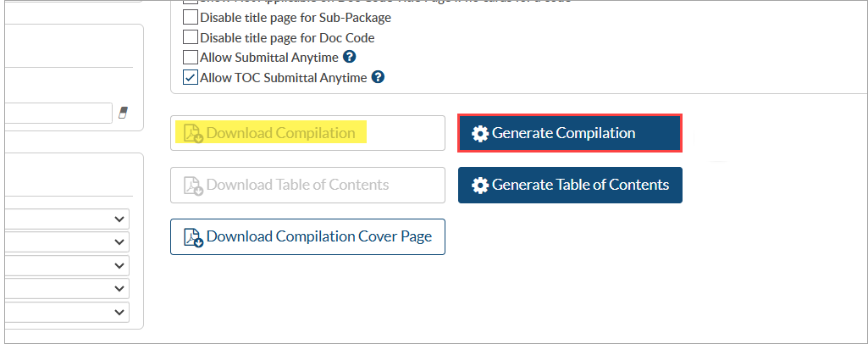The image size is (868, 344).
Task: Open help icon next to Allow TOC Submittal Anytime
Action: (x=378, y=77)
